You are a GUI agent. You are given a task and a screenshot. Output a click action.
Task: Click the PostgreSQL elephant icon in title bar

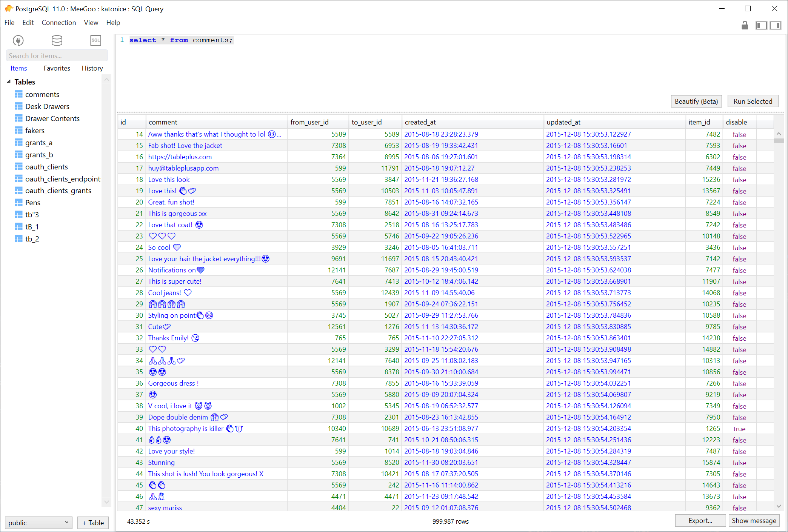(8, 8)
